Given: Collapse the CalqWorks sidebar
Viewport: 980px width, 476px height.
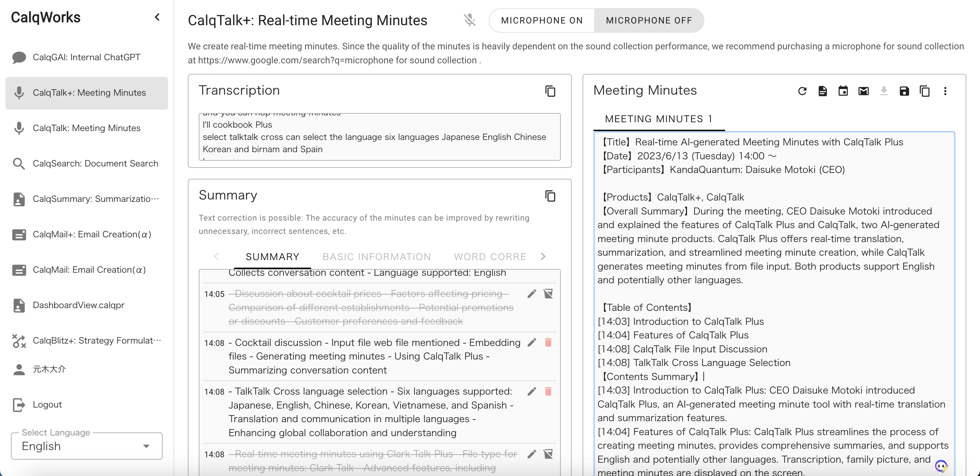Looking at the screenshot, I should coord(157,17).
